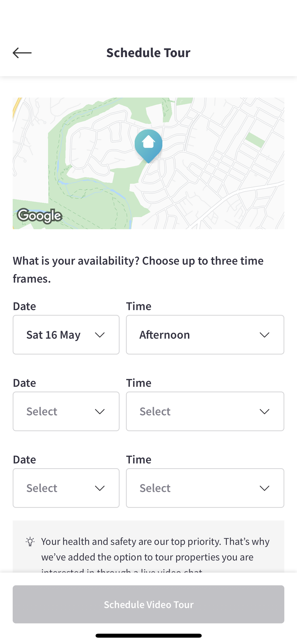Screen dimensions: 297x644
Task: Click the Google logo on the map
Action: pos(40,216)
